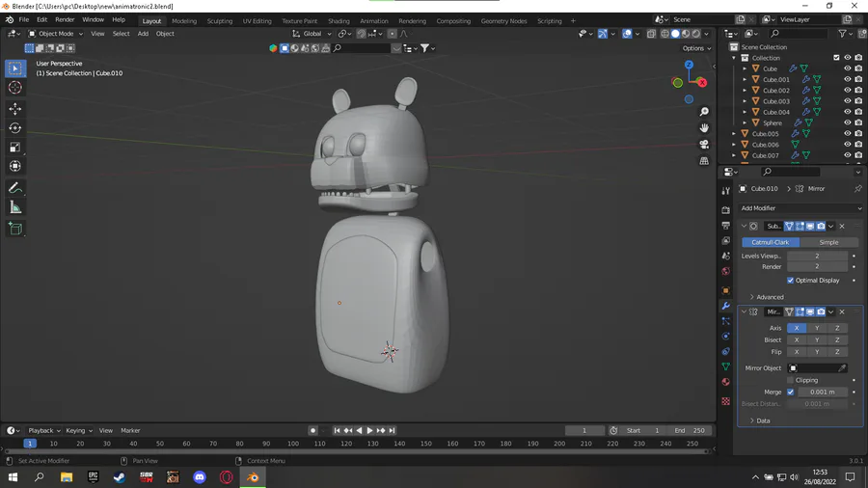Select the Simple subdivision type
The width and height of the screenshot is (868, 488).
pyautogui.click(x=828, y=242)
